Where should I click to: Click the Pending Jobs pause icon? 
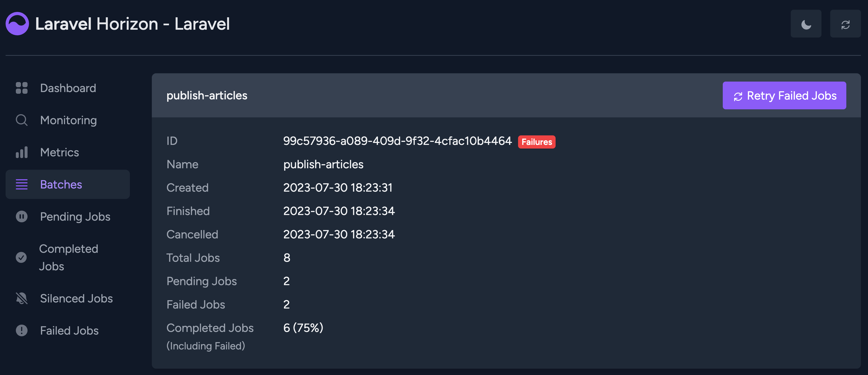click(21, 216)
